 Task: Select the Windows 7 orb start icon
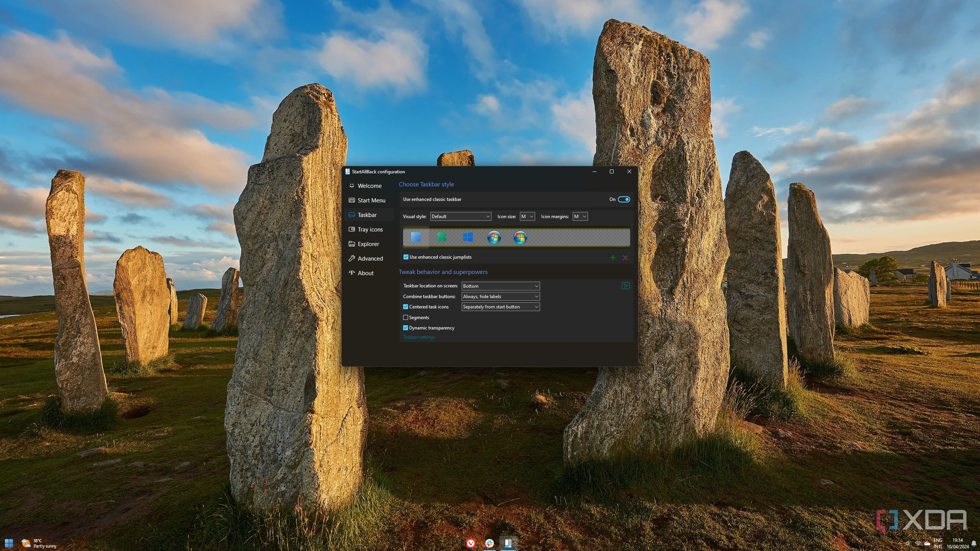494,237
